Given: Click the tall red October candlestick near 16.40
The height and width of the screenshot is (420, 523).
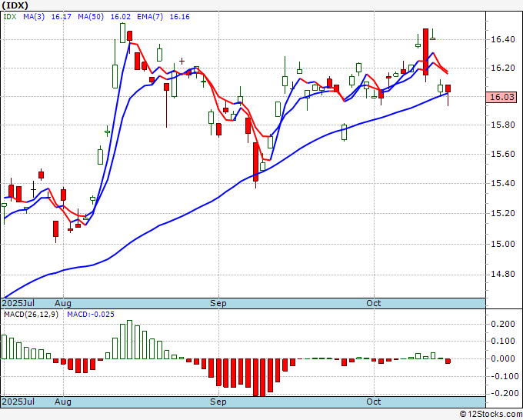Looking at the screenshot, I should coord(425,52).
